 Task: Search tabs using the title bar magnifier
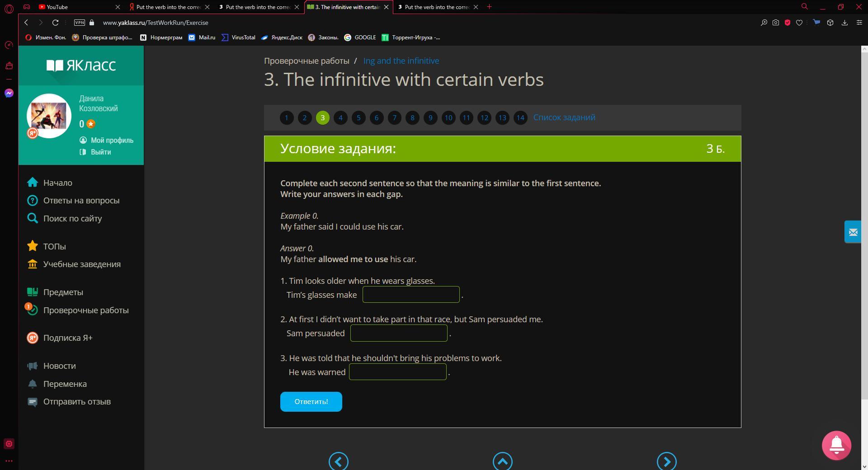pos(805,7)
